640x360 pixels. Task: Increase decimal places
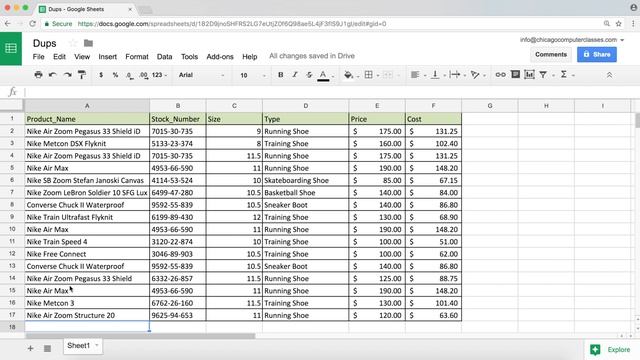(x=144, y=75)
